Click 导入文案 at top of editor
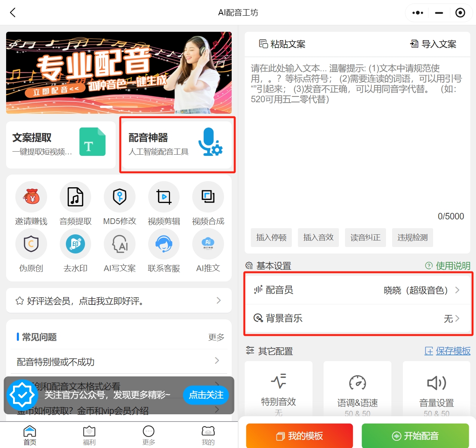This screenshot has width=476, height=448. 433,44
